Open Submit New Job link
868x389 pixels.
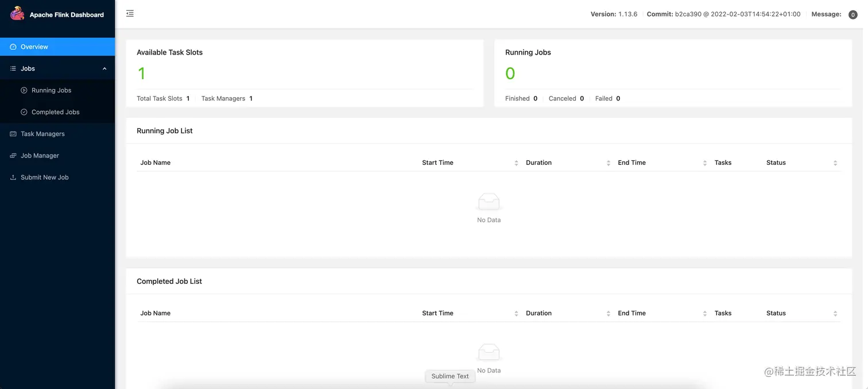(44, 178)
